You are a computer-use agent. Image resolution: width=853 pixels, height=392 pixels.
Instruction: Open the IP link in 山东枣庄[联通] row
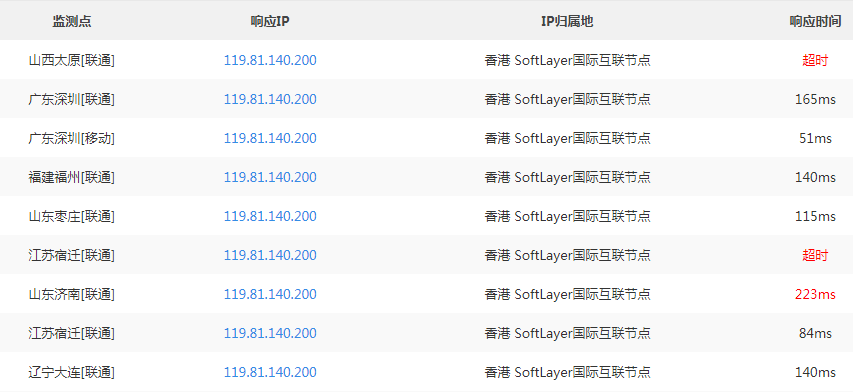pos(270,216)
